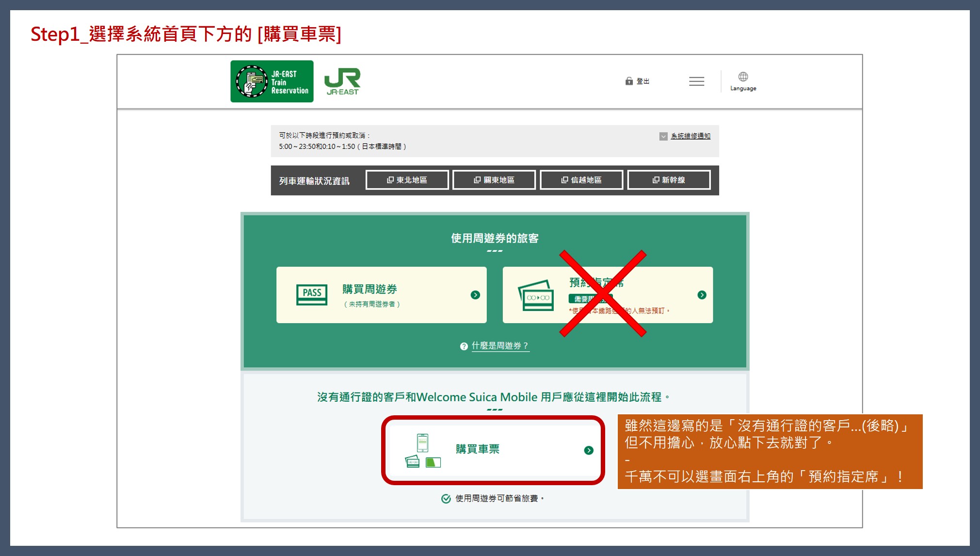The width and height of the screenshot is (980, 556).
Task: Open 關東地區 train status
Action: tap(494, 180)
